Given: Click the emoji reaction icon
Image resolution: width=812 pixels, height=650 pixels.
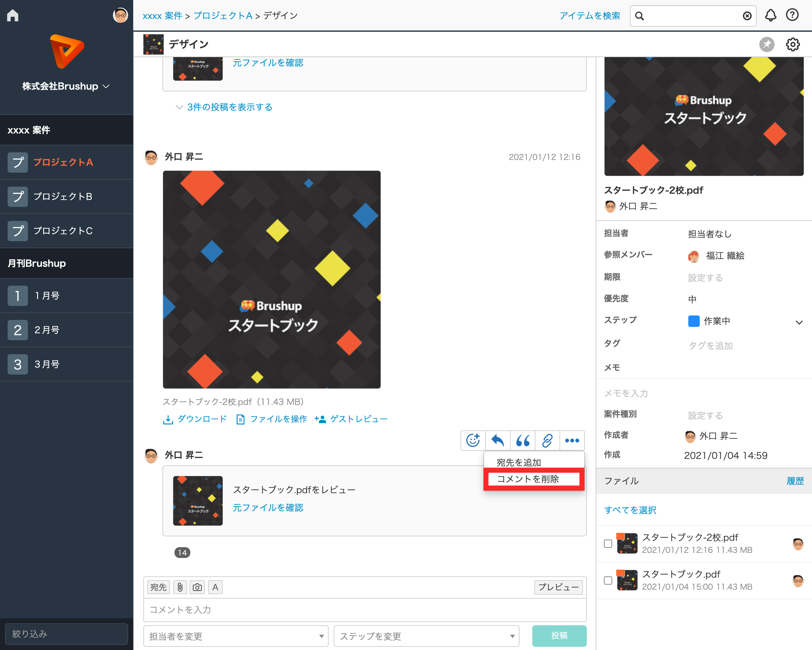Looking at the screenshot, I should click(473, 440).
